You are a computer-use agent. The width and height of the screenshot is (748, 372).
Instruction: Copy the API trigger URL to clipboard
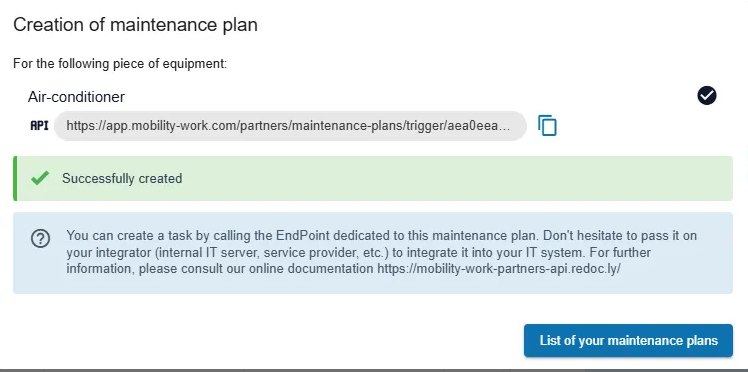[547, 125]
